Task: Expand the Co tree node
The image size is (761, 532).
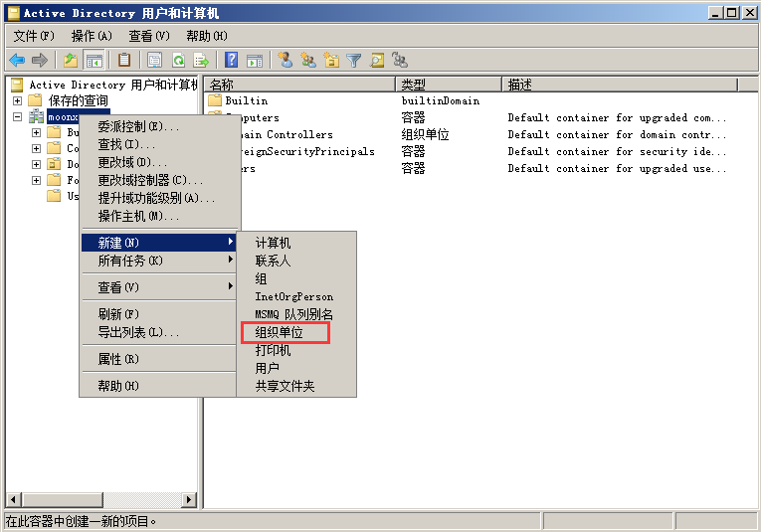Action: [36, 148]
